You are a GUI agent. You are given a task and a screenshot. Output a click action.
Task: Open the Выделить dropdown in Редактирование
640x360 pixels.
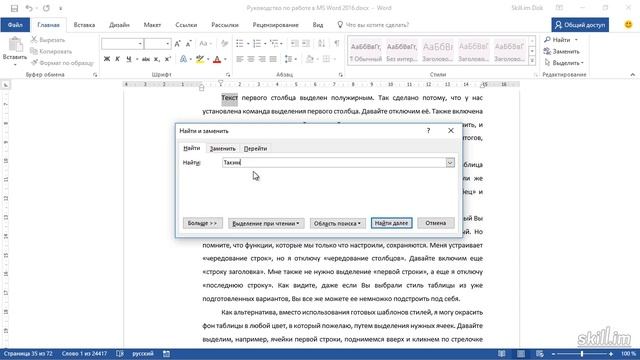(564, 63)
